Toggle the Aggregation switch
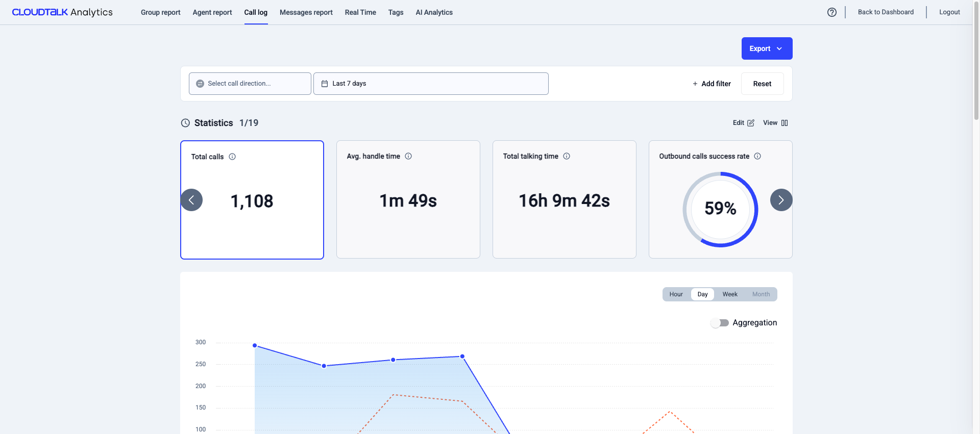The image size is (980, 434). 720,323
